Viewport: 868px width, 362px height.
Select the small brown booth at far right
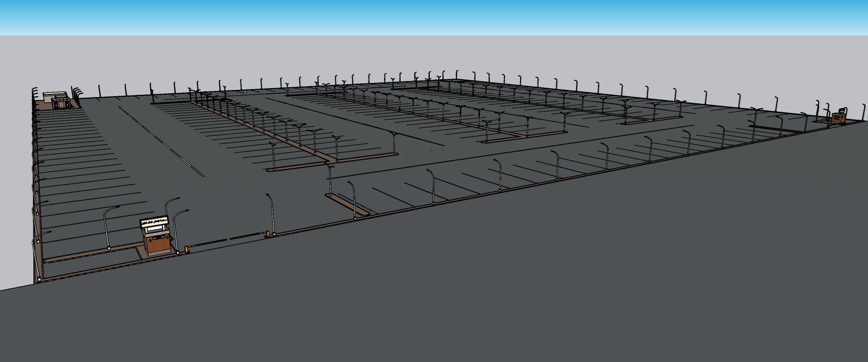click(x=838, y=118)
